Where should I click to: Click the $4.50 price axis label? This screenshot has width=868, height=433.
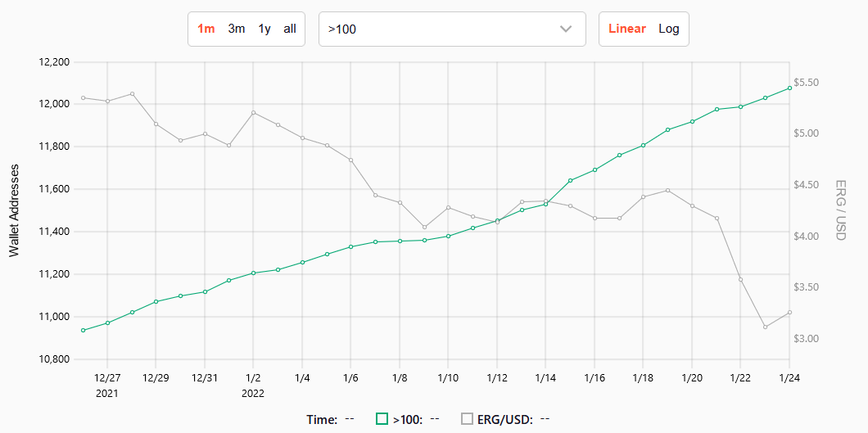[807, 185]
